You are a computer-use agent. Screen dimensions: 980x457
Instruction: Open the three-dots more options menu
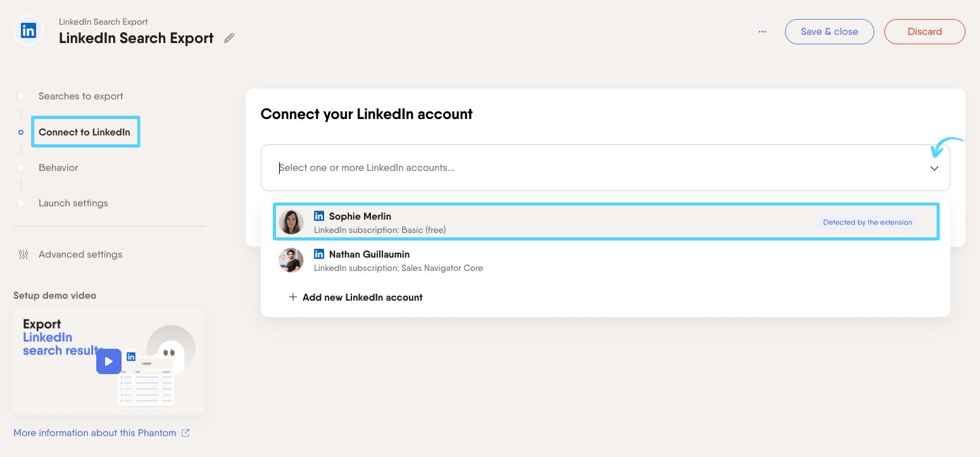coord(762,32)
